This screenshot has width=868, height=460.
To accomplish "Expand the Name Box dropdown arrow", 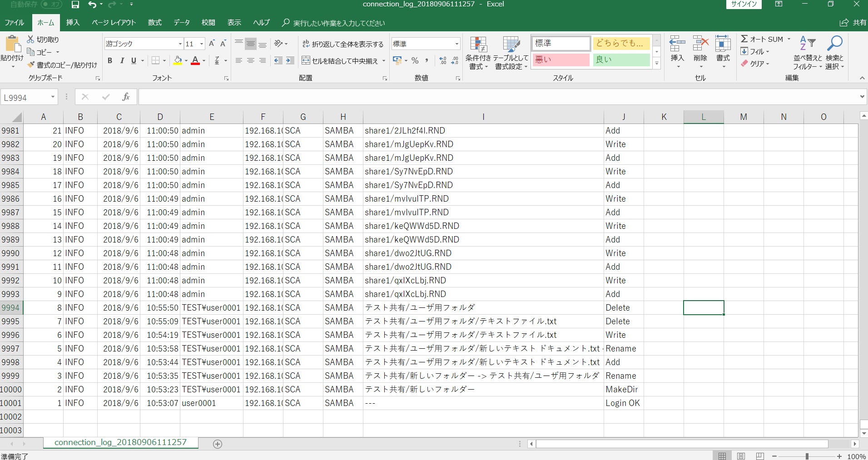I will (x=53, y=97).
